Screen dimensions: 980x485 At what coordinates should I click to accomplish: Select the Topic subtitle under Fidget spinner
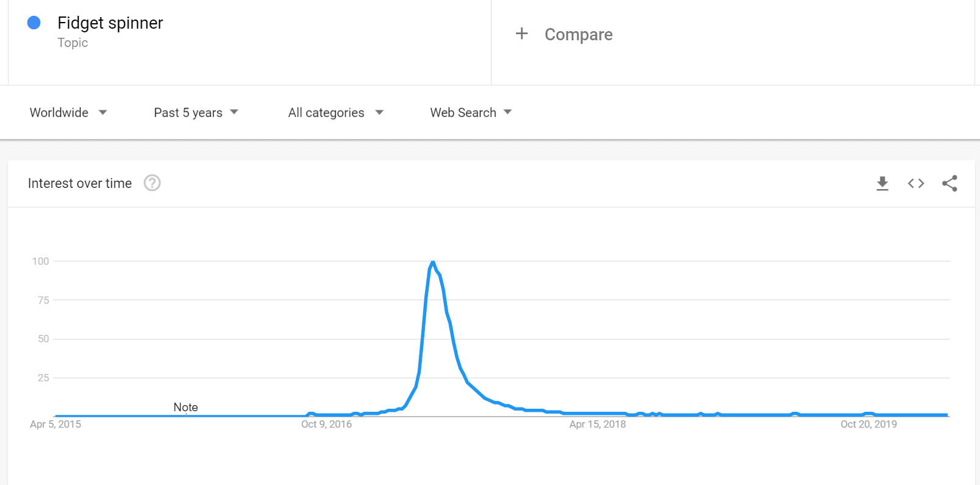pyautogui.click(x=73, y=43)
